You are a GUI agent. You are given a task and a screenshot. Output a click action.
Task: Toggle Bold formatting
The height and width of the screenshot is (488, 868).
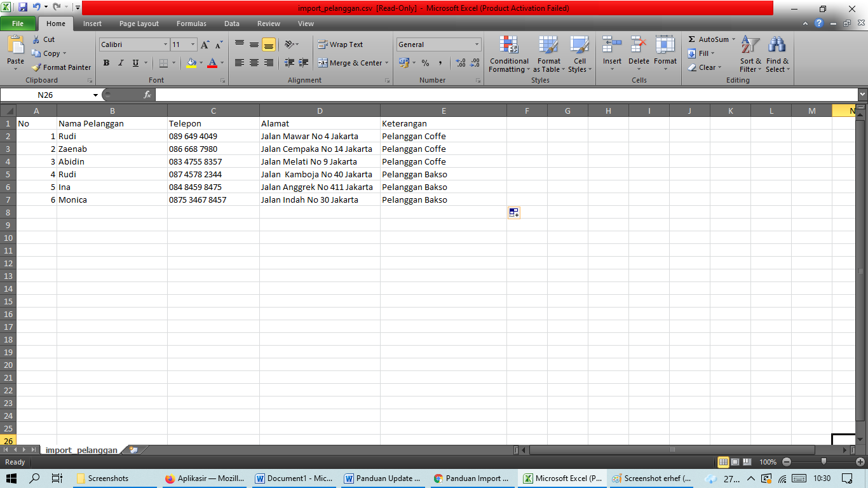106,63
